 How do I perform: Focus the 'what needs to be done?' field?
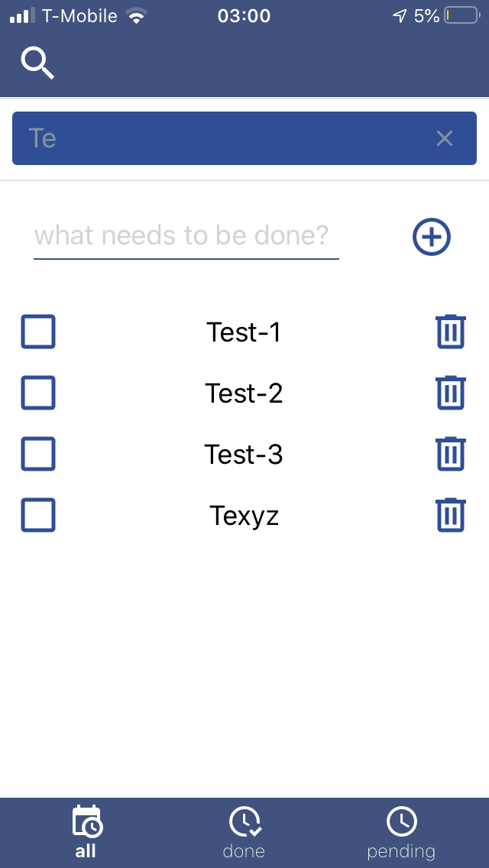click(186, 236)
